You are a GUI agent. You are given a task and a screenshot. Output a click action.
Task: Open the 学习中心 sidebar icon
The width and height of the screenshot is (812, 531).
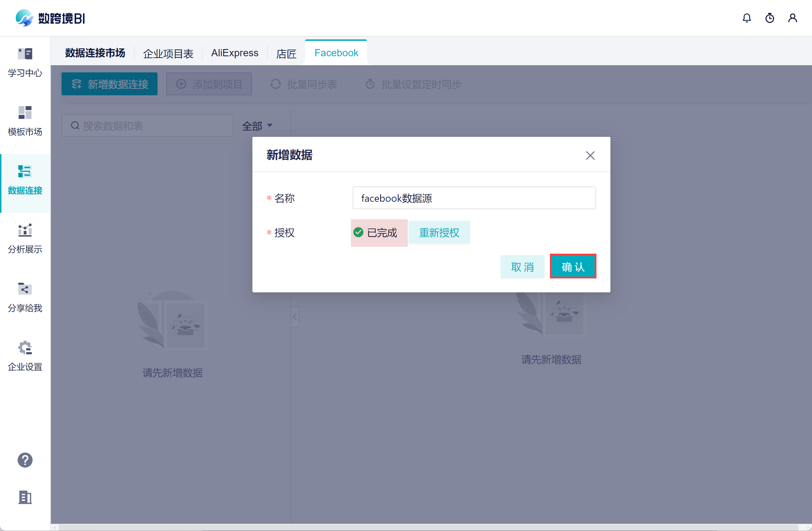25,54
